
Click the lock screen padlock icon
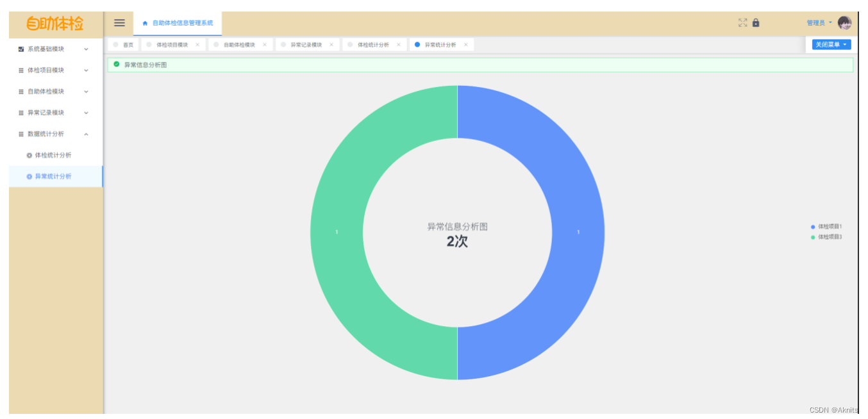click(x=756, y=22)
